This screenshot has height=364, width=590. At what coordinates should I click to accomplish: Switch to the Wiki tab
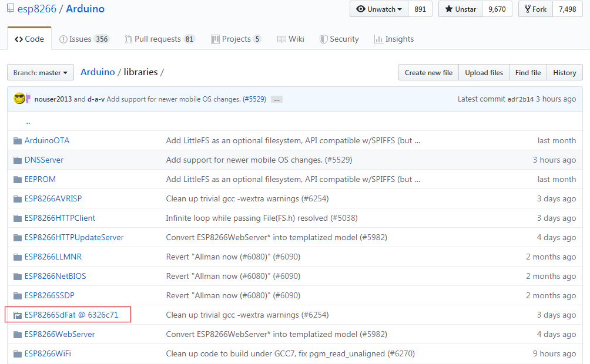pyautogui.click(x=291, y=39)
